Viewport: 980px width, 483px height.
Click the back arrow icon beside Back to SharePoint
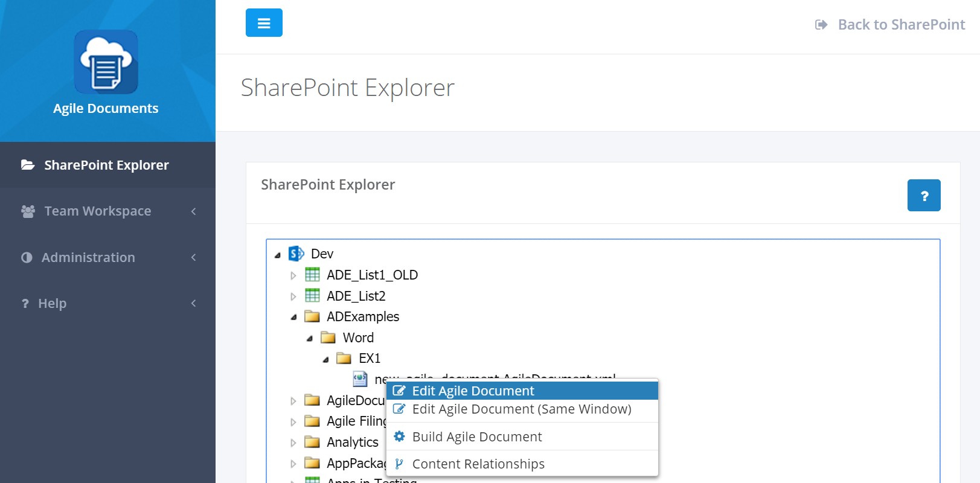tap(821, 25)
